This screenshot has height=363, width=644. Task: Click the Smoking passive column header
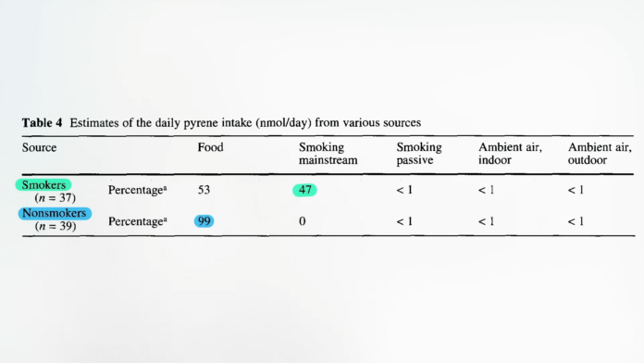(419, 154)
